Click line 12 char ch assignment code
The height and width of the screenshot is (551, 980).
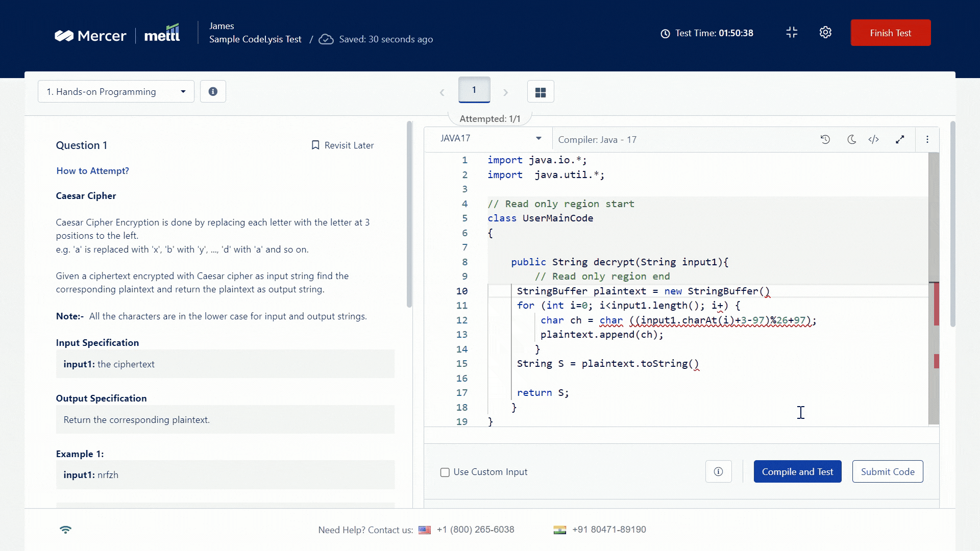[x=678, y=320]
